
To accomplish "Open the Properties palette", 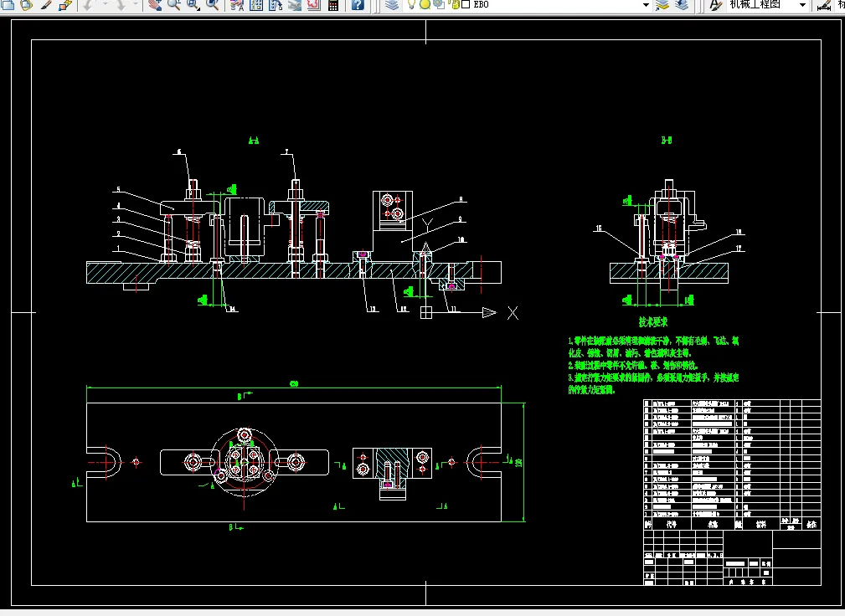I will tap(236, 5).
